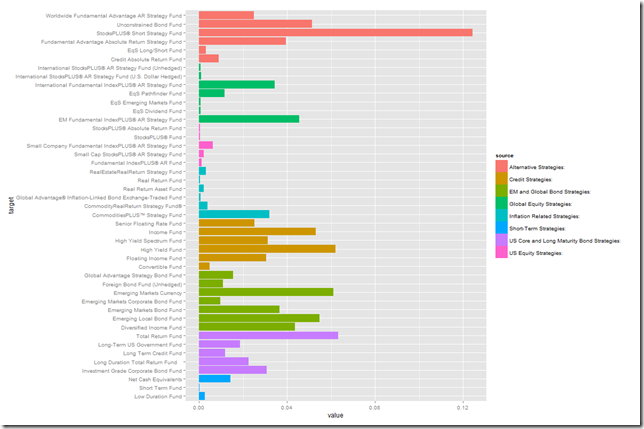
Task: Click 'Small Cap StocksPLUS AR Strategy Fund' label
Action: (x=128, y=155)
